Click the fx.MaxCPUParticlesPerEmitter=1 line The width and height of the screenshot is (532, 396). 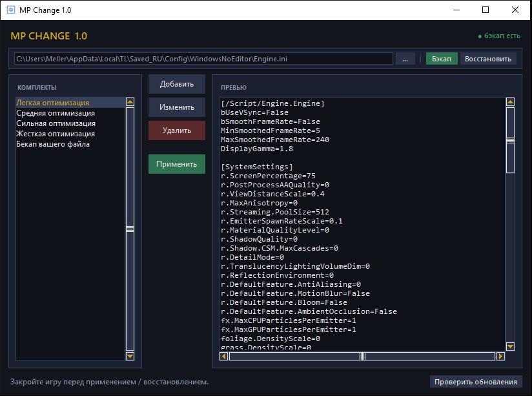pyautogui.click(x=289, y=320)
